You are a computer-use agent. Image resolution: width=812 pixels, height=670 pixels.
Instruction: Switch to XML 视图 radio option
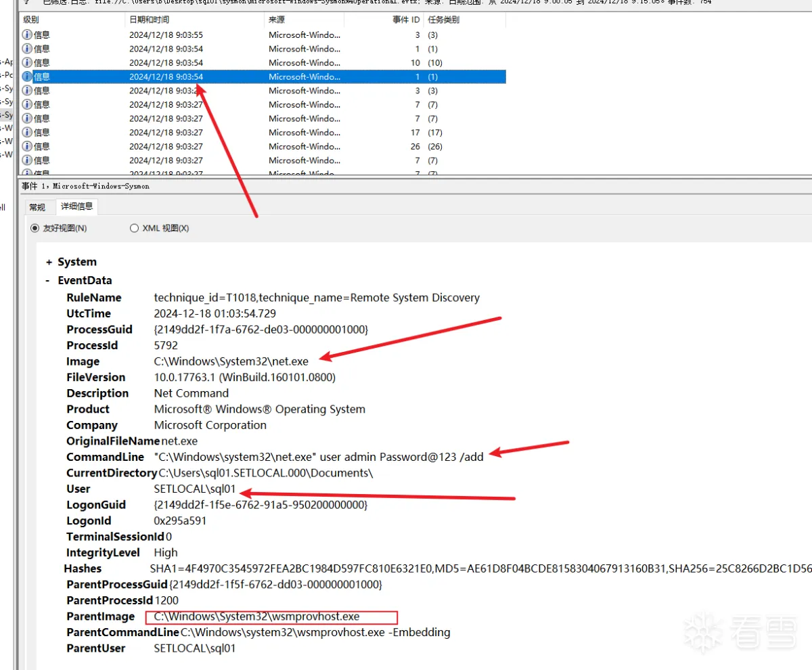point(134,228)
